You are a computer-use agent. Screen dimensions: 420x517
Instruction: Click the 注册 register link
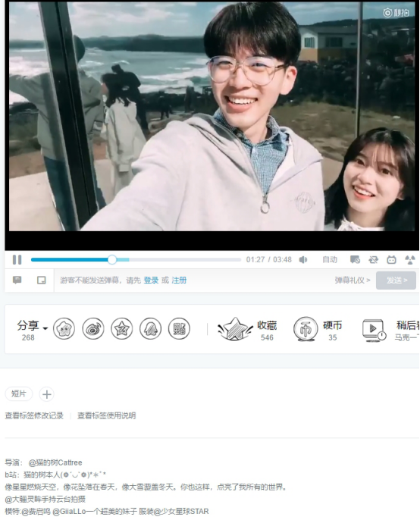[x=179, y=280]
